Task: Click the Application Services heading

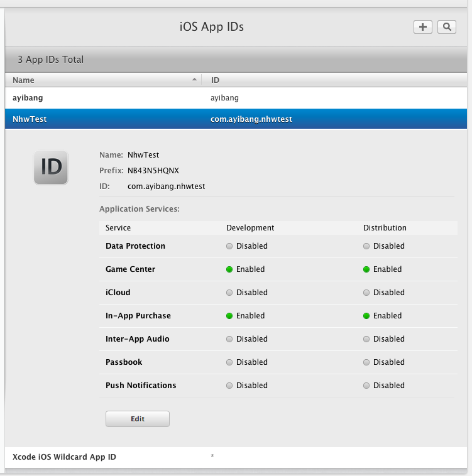Action: [140, 209]
